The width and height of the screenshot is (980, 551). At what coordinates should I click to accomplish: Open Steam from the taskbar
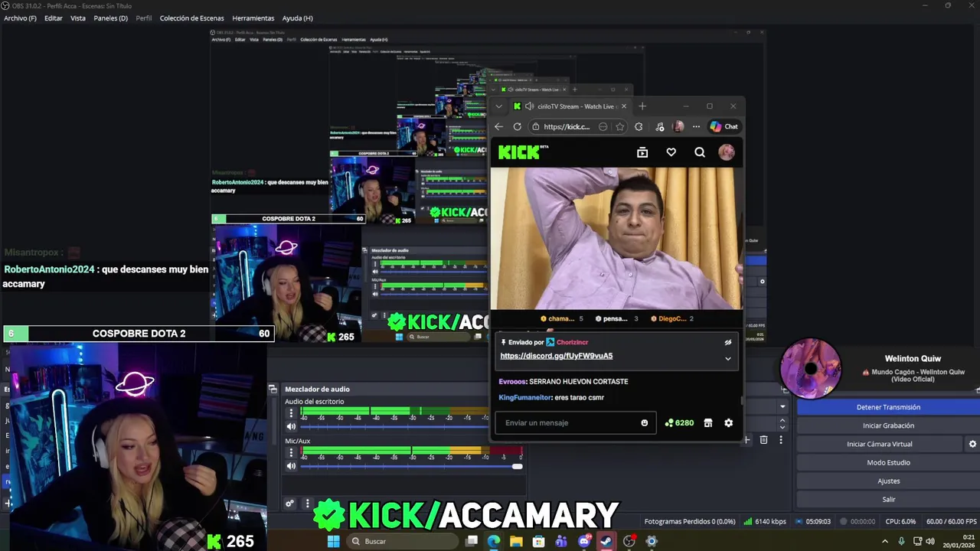[x=606, y=541]
